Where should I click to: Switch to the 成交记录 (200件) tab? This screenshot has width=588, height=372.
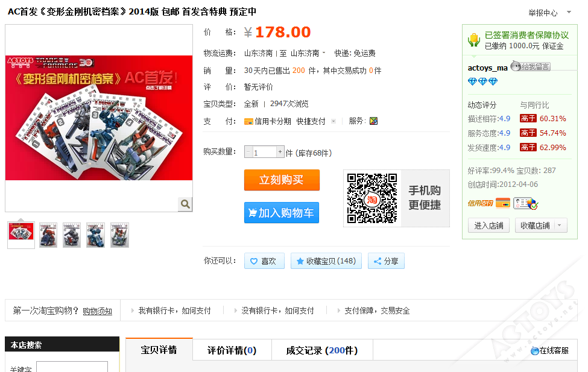pos(322,350)
